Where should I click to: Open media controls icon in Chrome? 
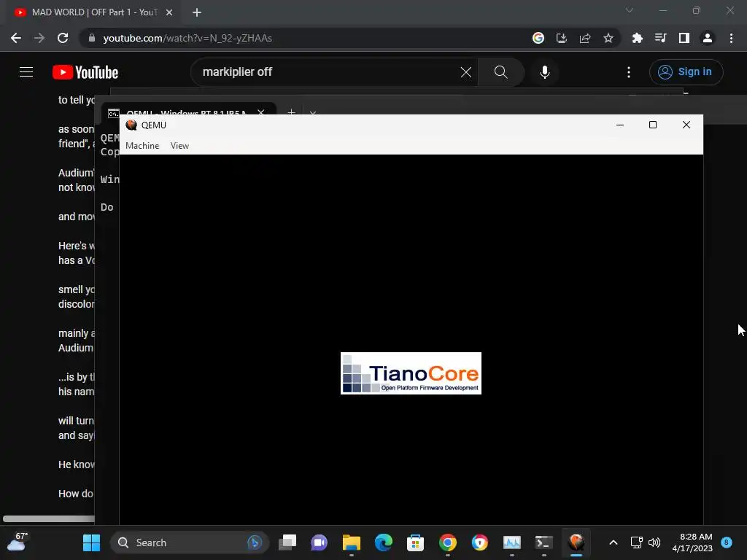[x=661, y=38]
